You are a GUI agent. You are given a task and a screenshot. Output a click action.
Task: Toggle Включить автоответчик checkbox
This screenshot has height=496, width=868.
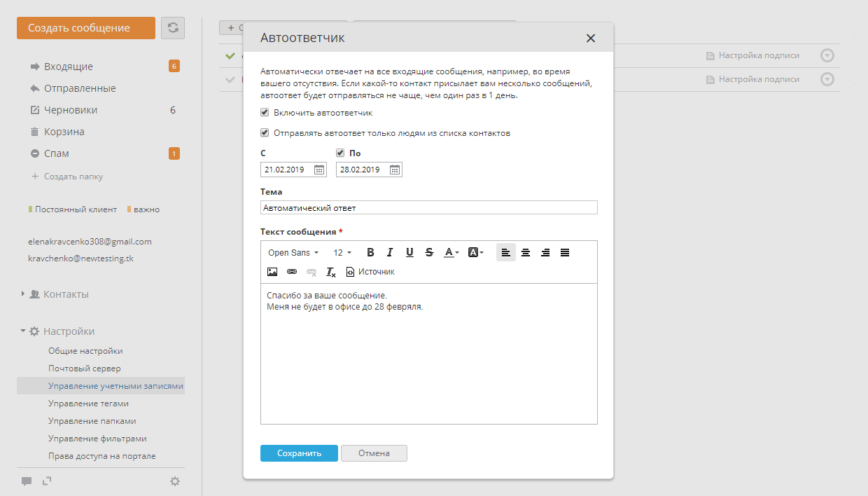click(x=265, y=112)
